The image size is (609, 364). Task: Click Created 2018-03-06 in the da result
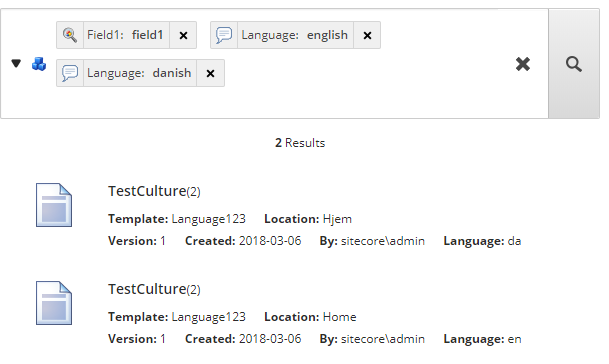(243, 241)
